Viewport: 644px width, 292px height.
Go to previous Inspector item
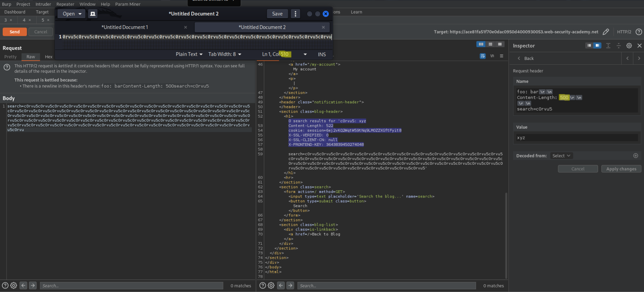tap(627, 58)
